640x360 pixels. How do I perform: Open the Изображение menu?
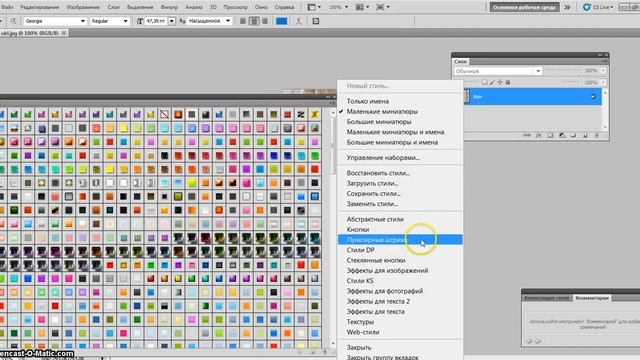[x=83, y=7]
